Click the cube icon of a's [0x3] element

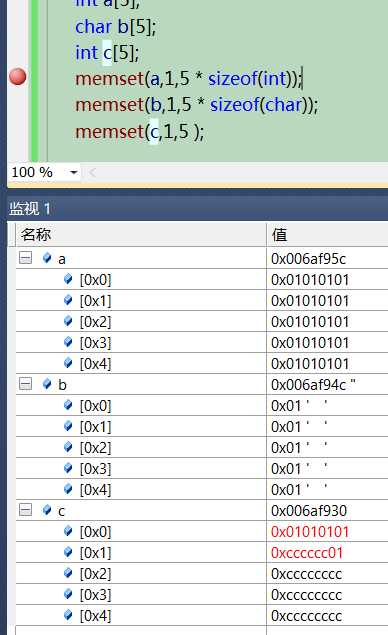[68, 342]
